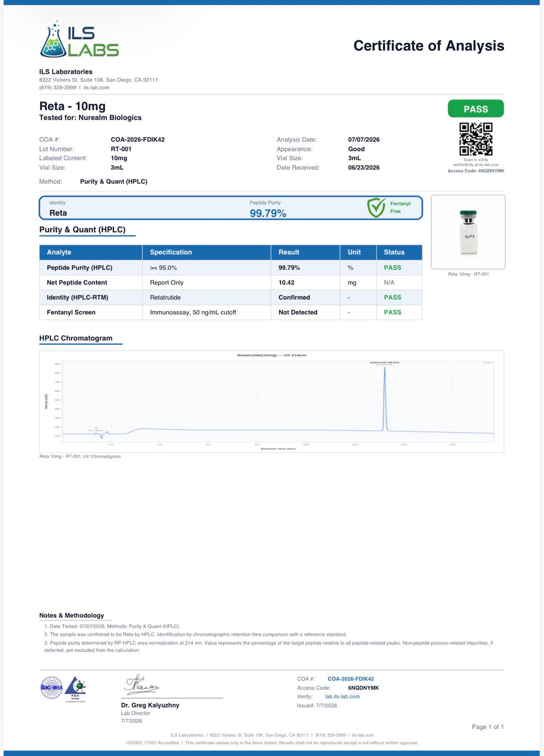The width and height of the screenshot is (544, 756).
Task: Click the QR code for verification
Action: (x=475, y=139)
